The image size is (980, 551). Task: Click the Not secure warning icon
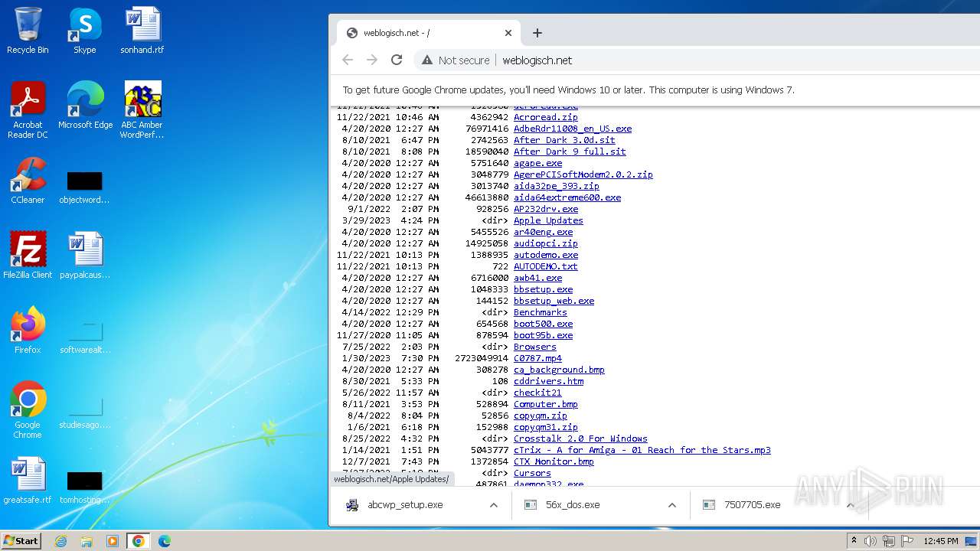(x=427, y=60)
